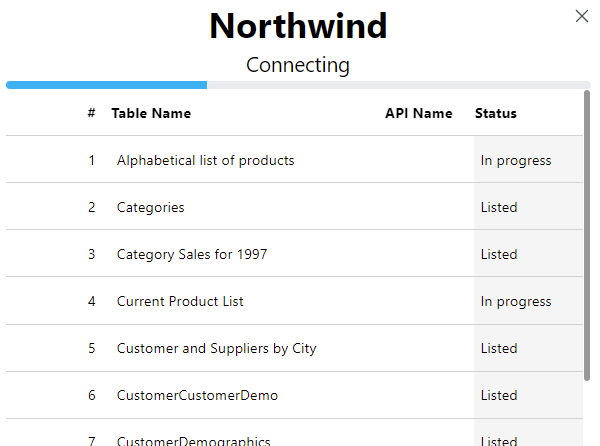The image size is (600, 446).
Task: Click the Status column header
Action: click(496, 113)
